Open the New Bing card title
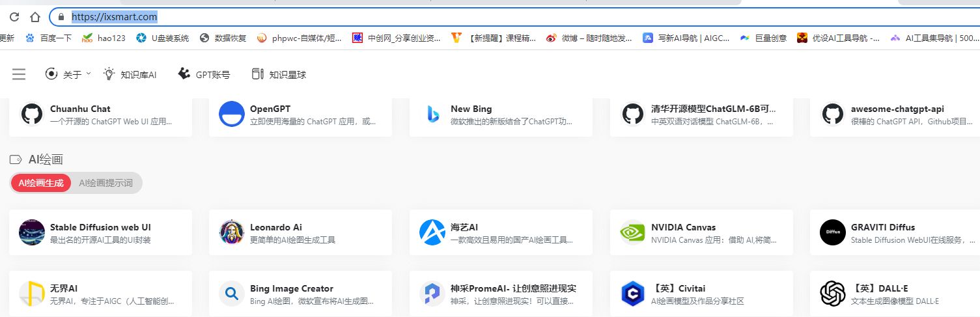980x317 pixels. 471,109
